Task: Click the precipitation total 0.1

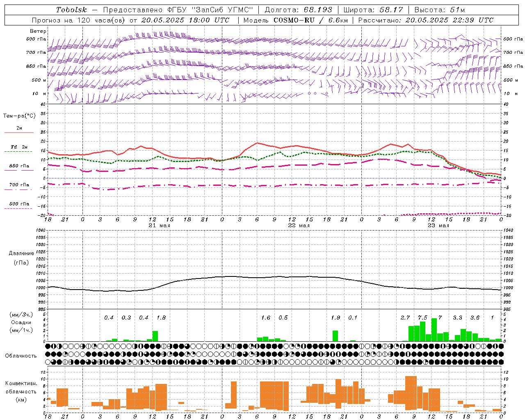Action: click(353, 318)
